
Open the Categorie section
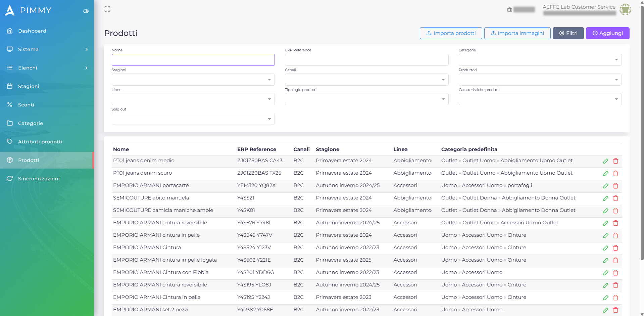point(47,123)
